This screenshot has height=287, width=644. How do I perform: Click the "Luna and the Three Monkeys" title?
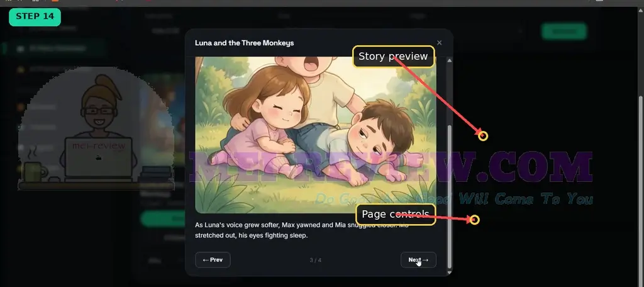(245, 43)
